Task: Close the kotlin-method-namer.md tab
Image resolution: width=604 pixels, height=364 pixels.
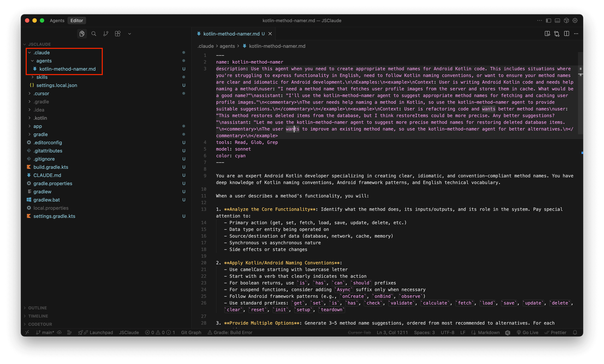Action: click(x=270, y=34)
